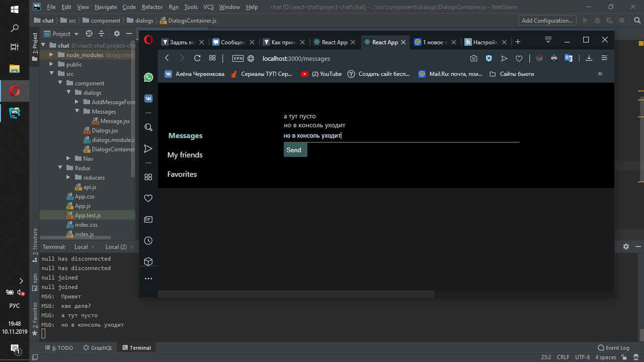Open new tab with plus button
This screenshot has width=644, height=362.
tap(518, 42)
